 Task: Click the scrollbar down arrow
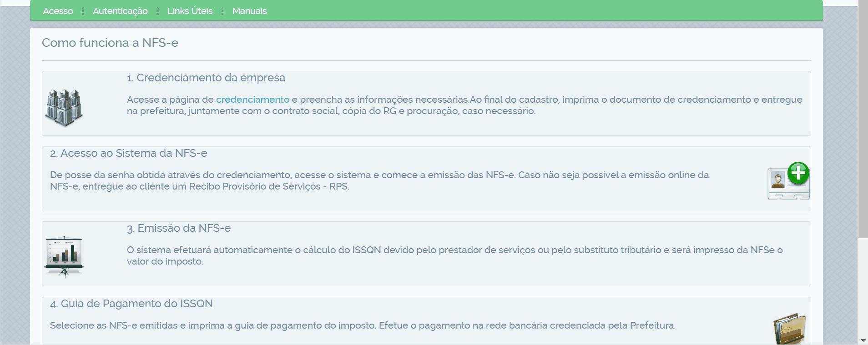coord(863,340)
